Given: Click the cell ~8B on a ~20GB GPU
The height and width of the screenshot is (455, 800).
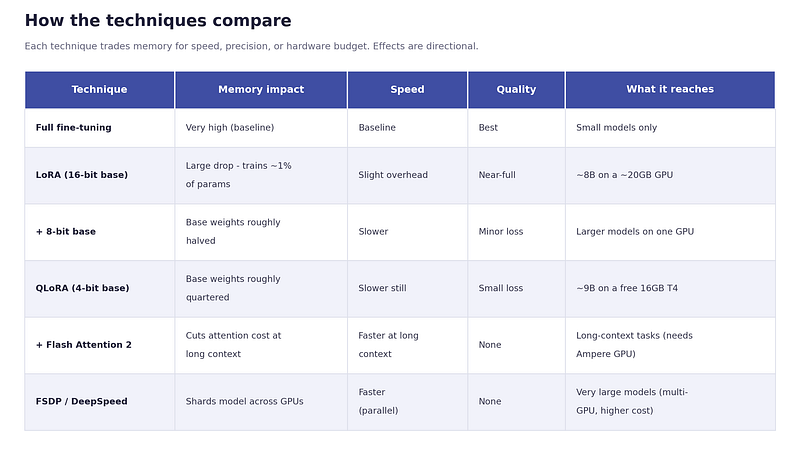Looking at the screenshot, I should coord(624,175).
